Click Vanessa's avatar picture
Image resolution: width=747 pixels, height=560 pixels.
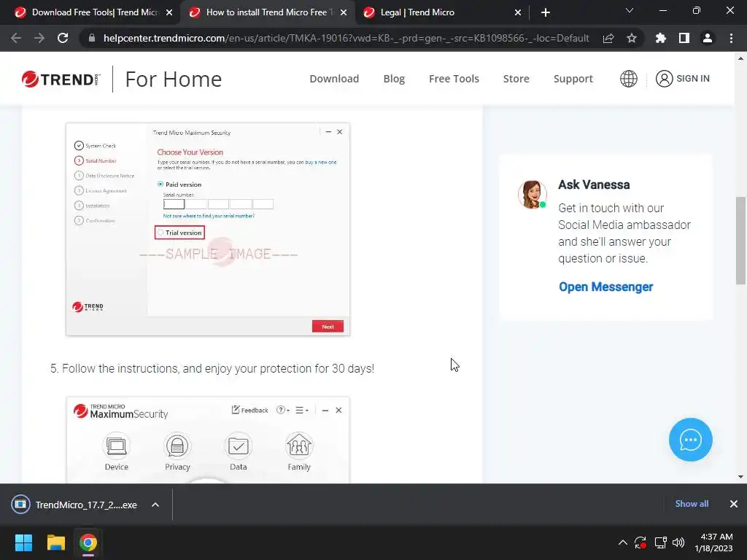[532, 194]
